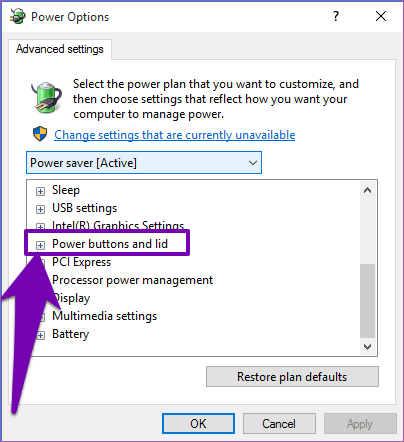Select the PCI Express item
This screenshot has width=404, height=442.
coord(82,262)
